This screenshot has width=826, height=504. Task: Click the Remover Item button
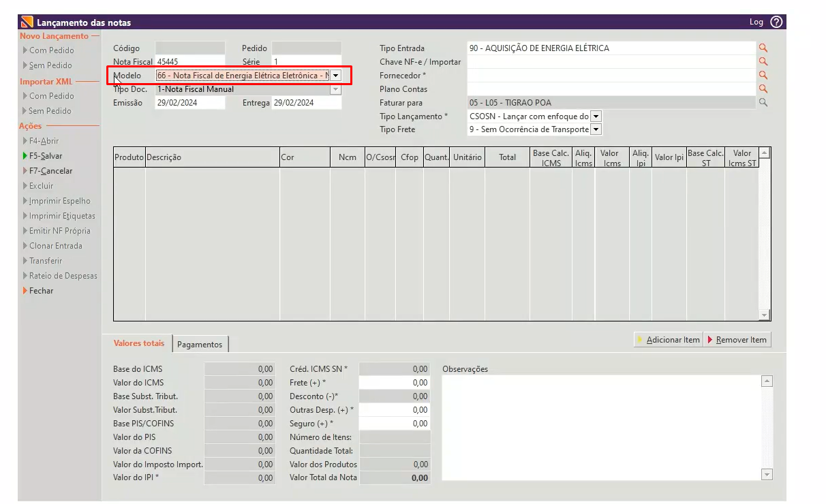tap(737, 340)
